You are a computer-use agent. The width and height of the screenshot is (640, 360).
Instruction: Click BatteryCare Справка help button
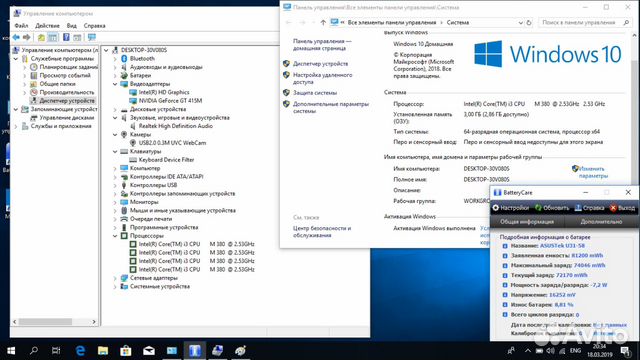click(x=589, y=208)
